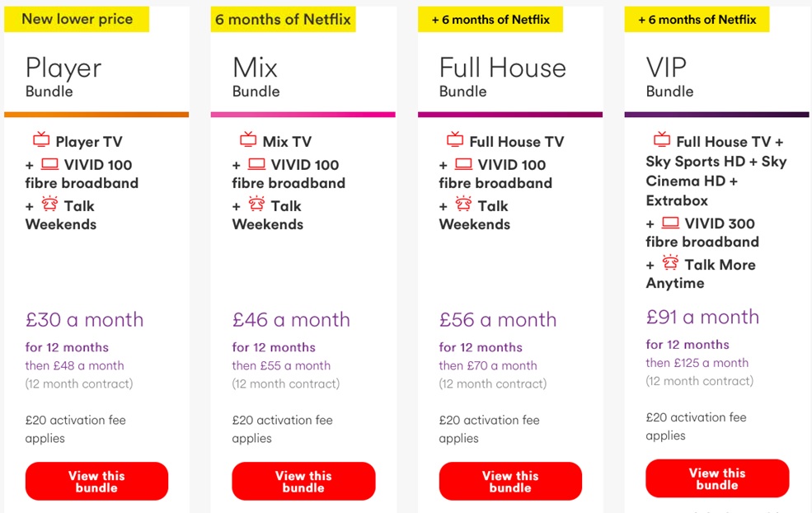The width and height of the screenshot is (812, 513).
Task: Click the £30 a month price
Action: (84, 320)
